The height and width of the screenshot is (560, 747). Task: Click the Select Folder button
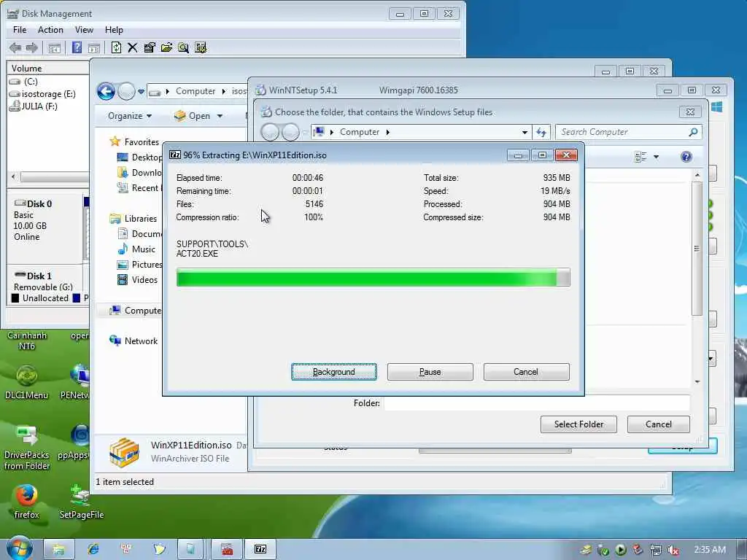point(578,424)
